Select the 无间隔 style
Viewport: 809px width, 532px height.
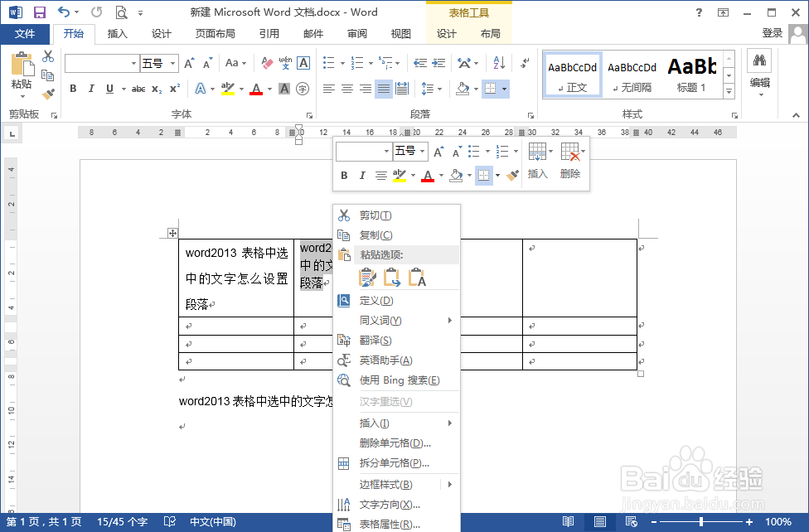coord(632,75)
